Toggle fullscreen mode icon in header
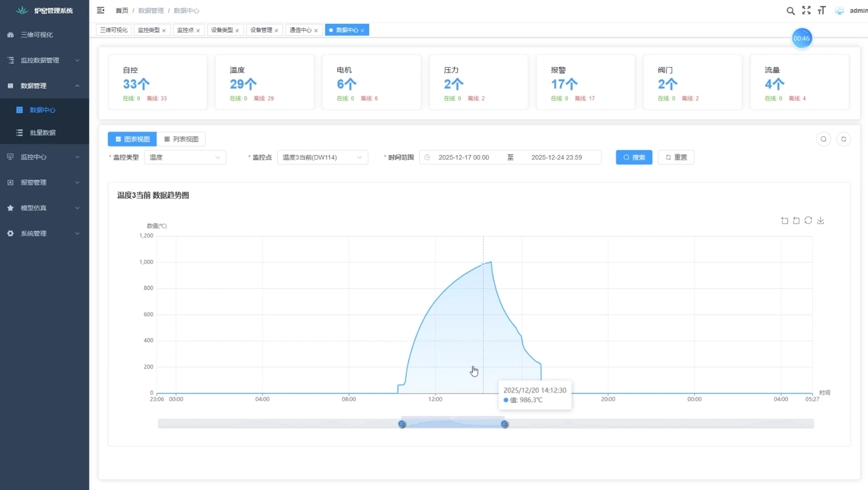Image resolution: width=868 pixels, height=490 pixels. click(x=806, y=10)
